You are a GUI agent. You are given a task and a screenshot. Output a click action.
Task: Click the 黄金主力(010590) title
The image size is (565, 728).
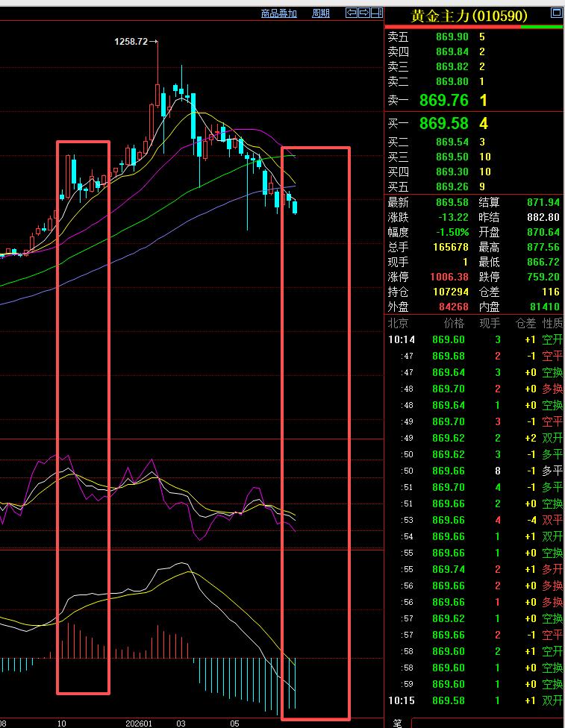click(469, 16)
